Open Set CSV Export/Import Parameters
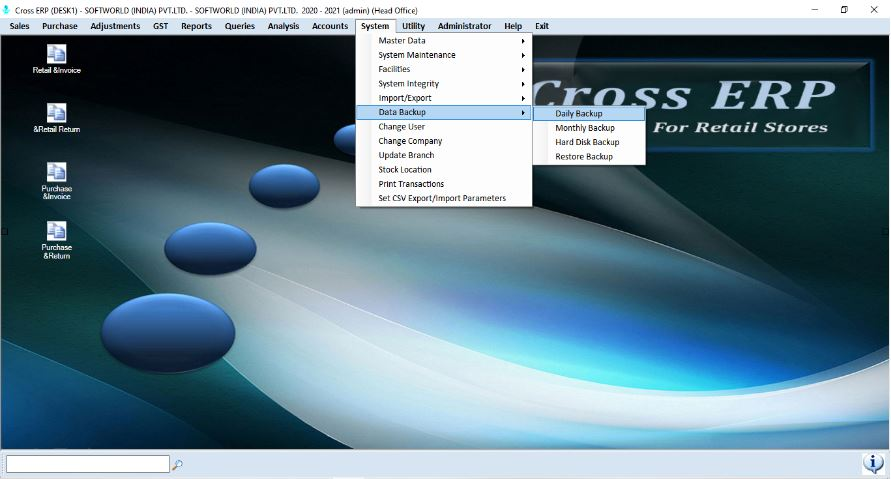Screen dimensions: 891x479 [444, 198]
